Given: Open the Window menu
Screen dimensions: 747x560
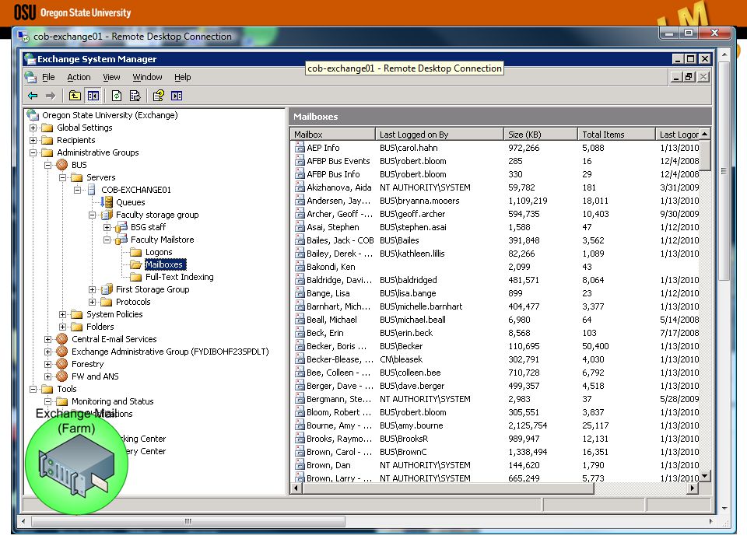Looking at the screenshot, I should click(147, 77).
